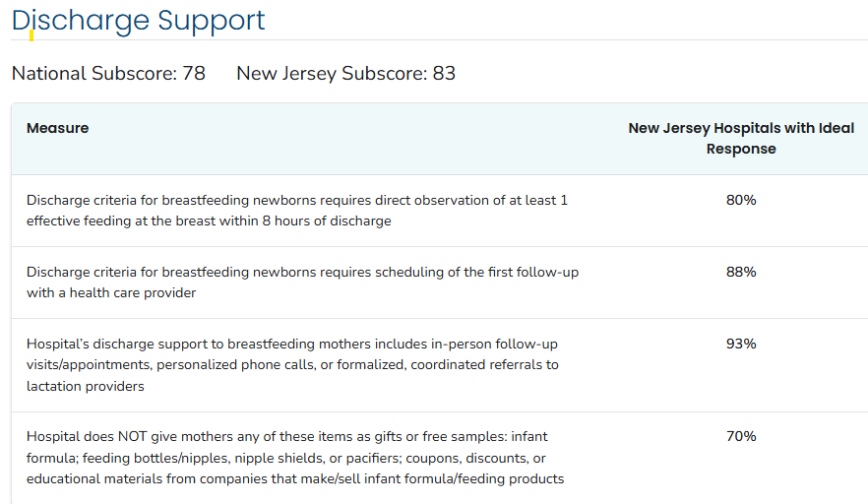Select the National Subscore: 78 text
The width and height of the screenshot is (868, 504).
click(108, 74)
